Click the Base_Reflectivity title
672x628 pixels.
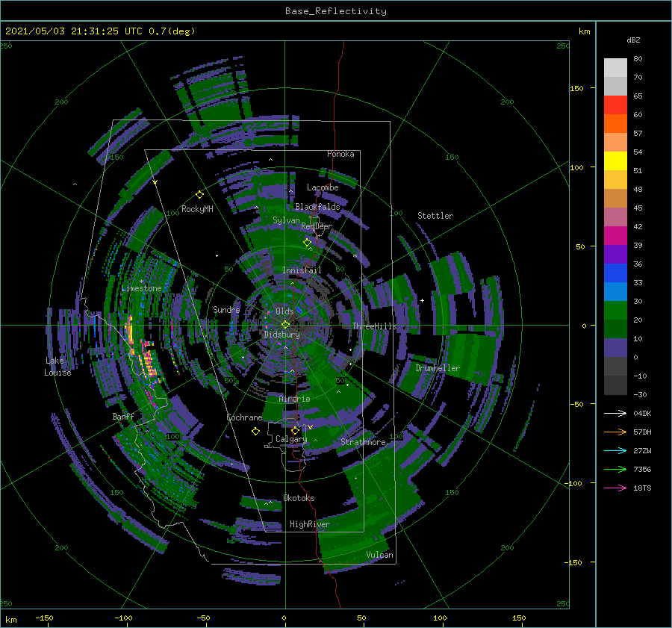[336, 11]
